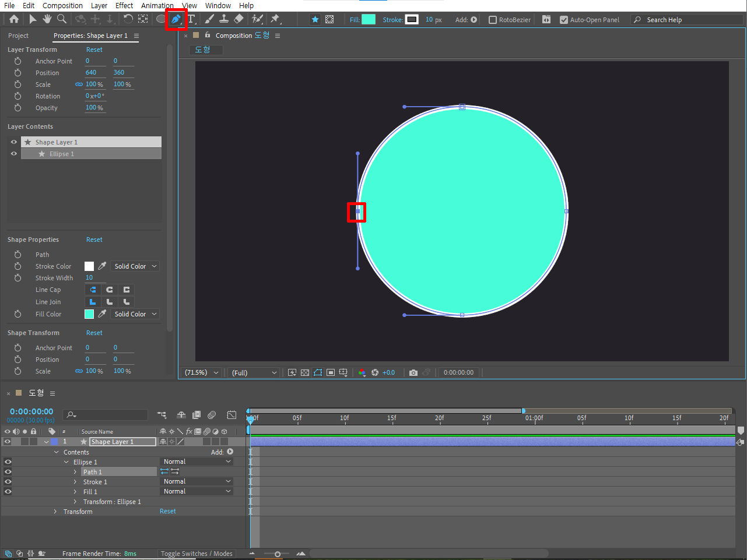Switch to the Project tab
The image size is (747, 560).
point(18,36)
